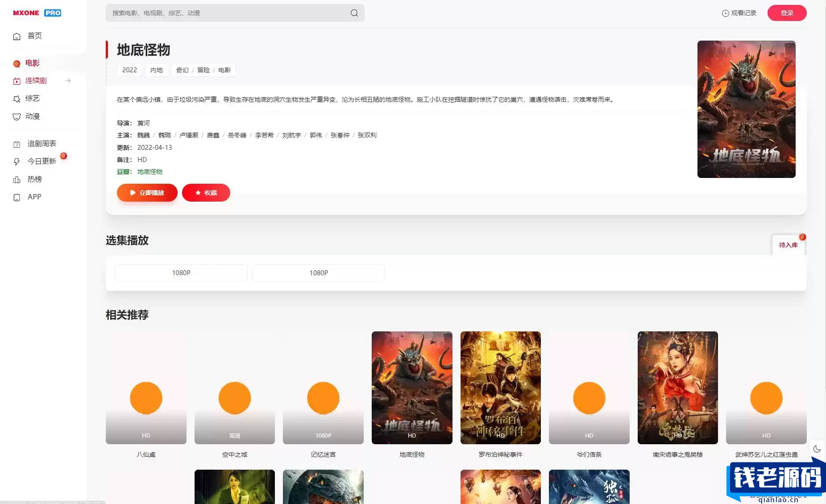Click actor name 张双利
This screenshot has width=826, height=504.
tap(367, 135)
